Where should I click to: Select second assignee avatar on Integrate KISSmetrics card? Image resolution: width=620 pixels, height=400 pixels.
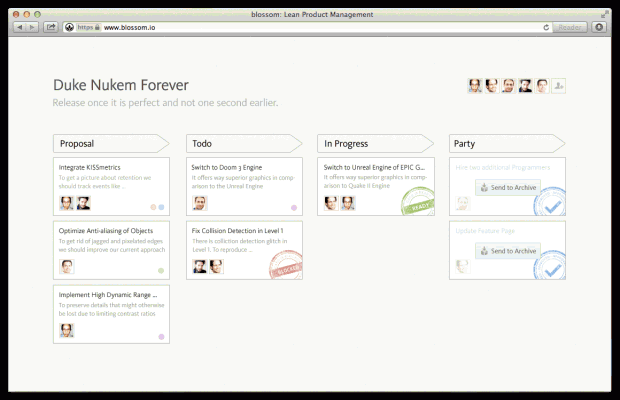pyautogui.click(x=83, y=203)
